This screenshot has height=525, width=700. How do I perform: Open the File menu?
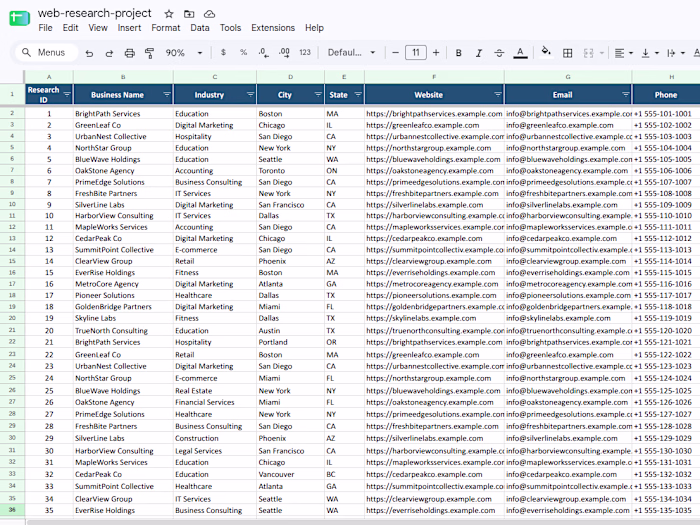[x=46, y=28]
